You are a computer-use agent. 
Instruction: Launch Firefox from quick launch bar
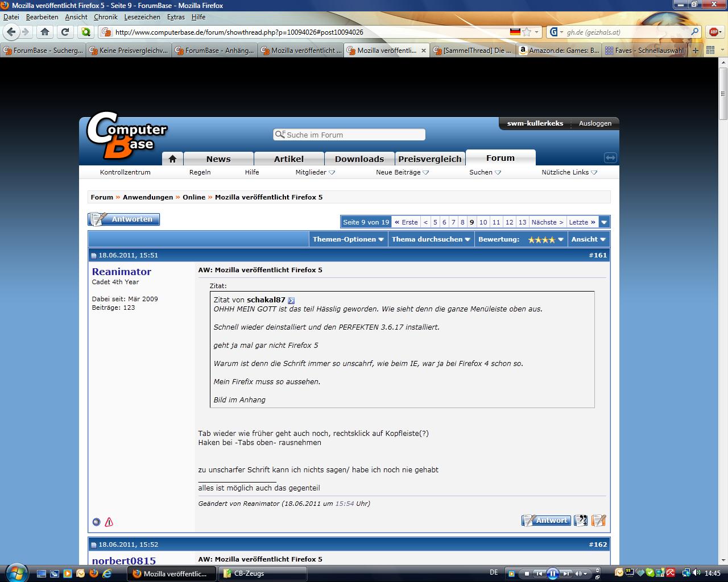[x=93, y=573]
